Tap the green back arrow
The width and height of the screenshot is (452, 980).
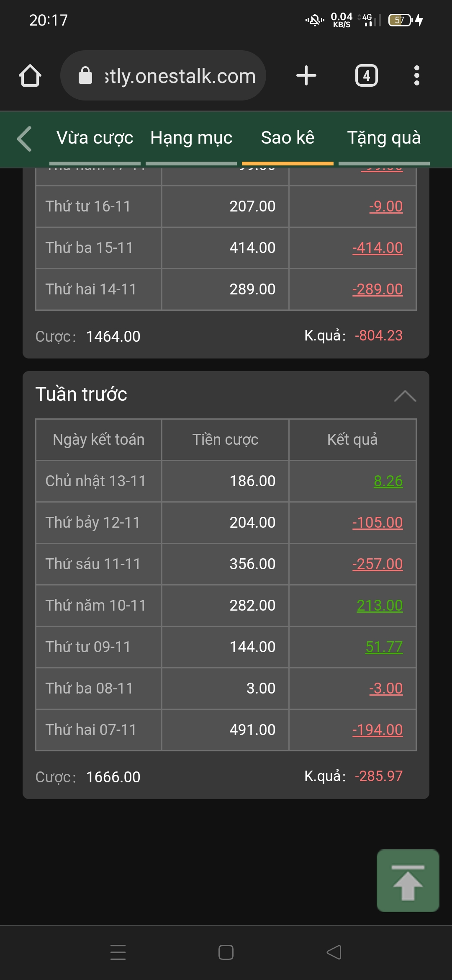click(25, 139)
